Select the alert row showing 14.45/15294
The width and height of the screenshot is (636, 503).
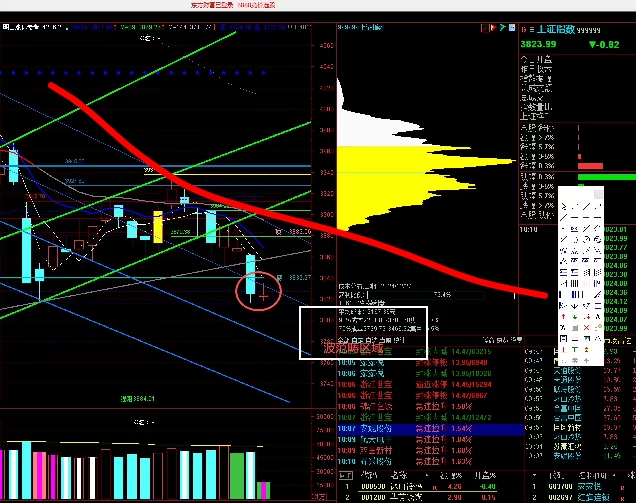tap(428, 384)
